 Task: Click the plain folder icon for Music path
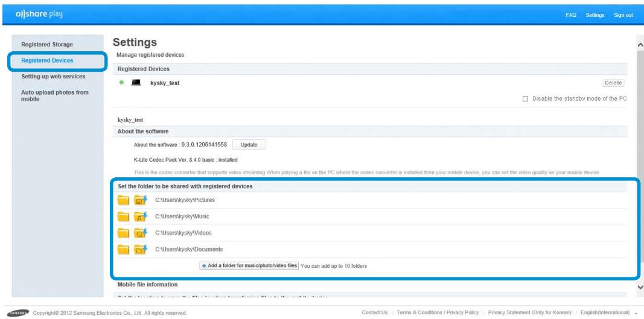pos(123,216)
